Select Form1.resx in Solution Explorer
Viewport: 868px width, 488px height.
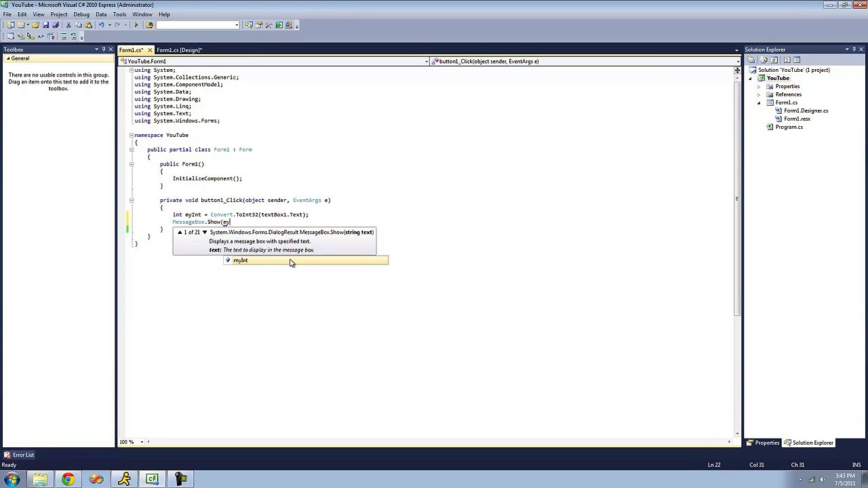click(x=797, y=119)
